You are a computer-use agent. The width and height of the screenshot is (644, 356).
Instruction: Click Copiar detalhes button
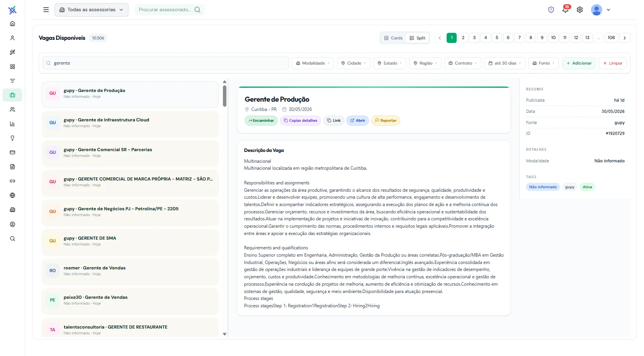point(300,121)
